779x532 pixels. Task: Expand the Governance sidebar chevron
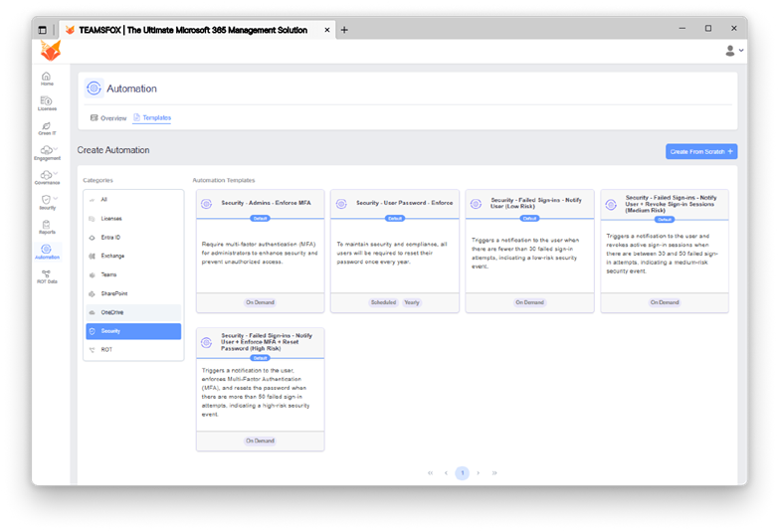pos(56,173)
